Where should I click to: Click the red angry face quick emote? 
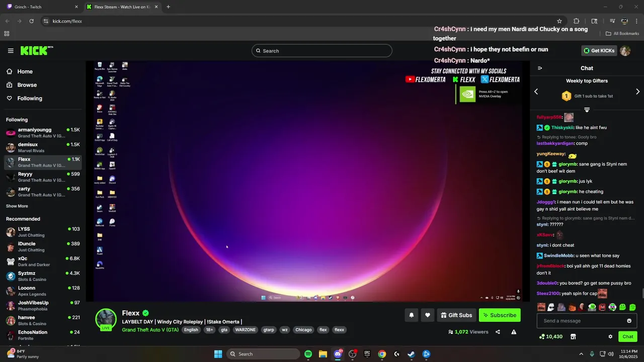pyautogui.click(x=602, y=307)
